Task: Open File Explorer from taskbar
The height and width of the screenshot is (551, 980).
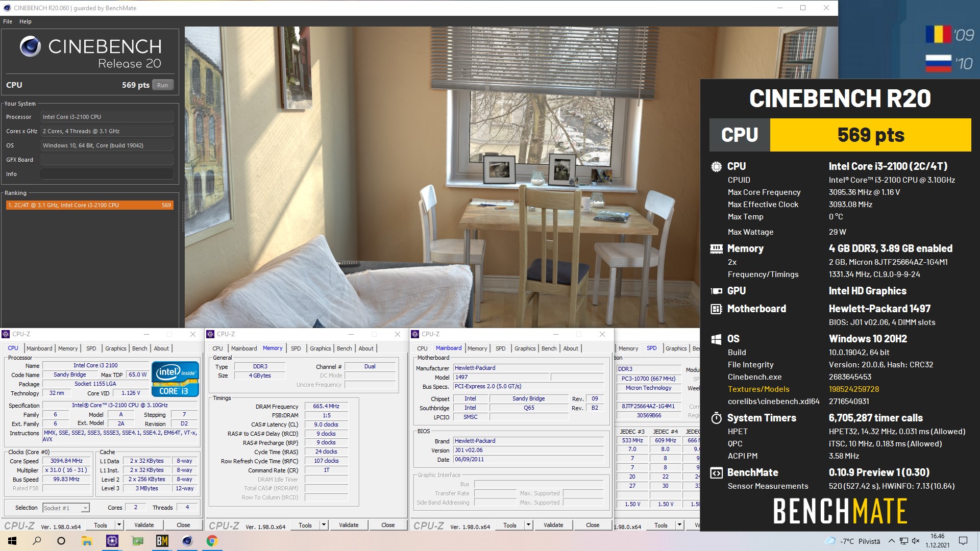Action: coord(86,541)
